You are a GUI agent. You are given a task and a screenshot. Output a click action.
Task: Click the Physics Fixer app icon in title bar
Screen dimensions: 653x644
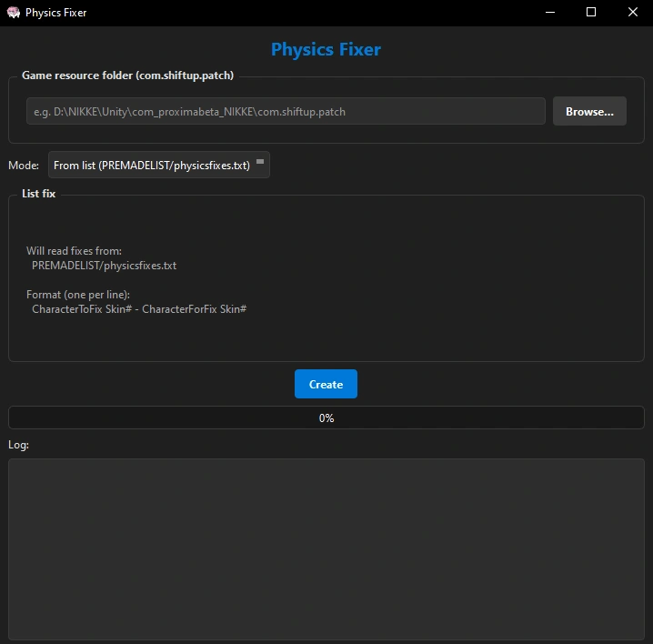[x=14, y=13]
